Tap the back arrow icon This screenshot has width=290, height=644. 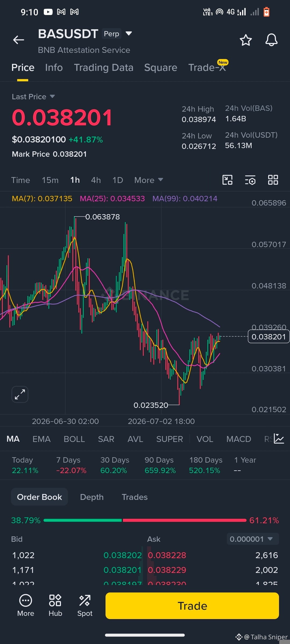[19, 40]
